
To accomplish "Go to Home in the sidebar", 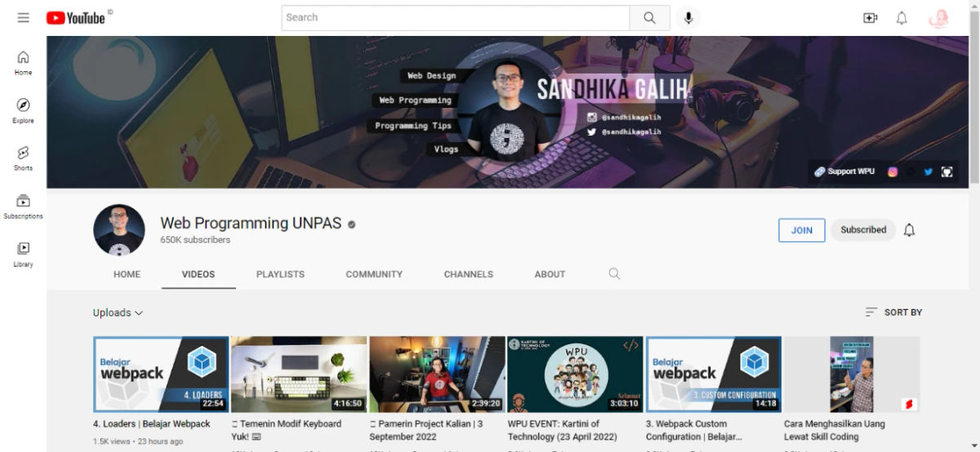I will 23,63.
